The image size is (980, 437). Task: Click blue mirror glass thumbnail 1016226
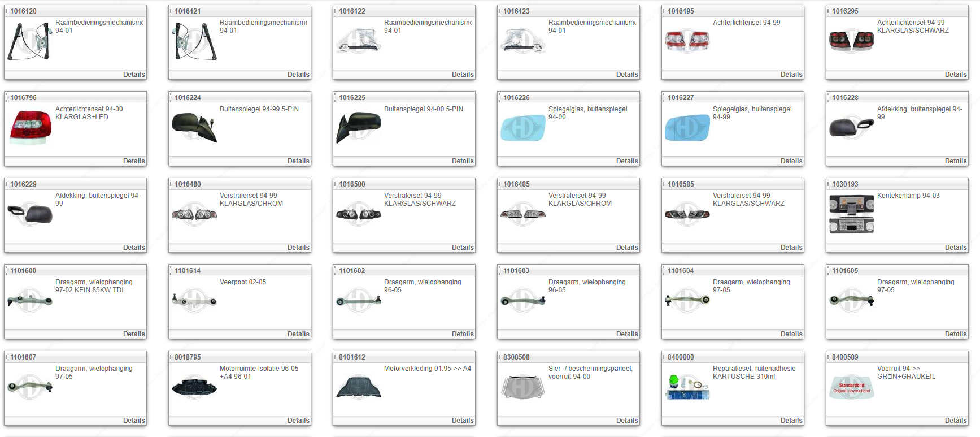tap(522, 128)
